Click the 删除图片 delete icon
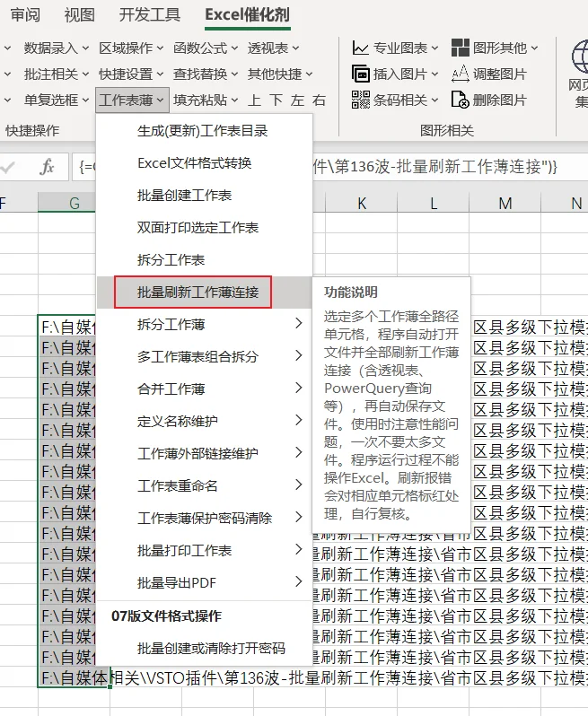This screenshot has width=588, height=716. (x=460, y=100)
